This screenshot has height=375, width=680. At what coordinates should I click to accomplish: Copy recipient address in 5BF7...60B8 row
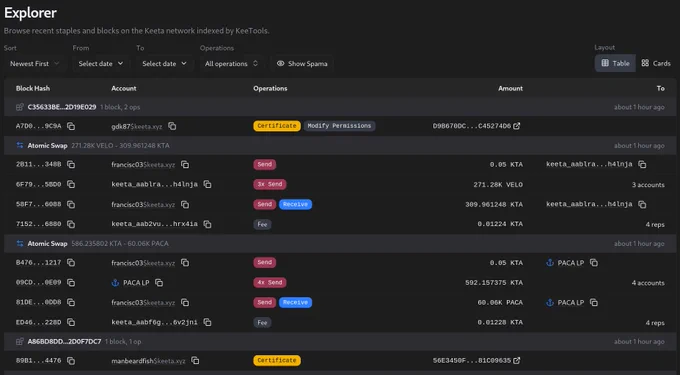[642, 205]
